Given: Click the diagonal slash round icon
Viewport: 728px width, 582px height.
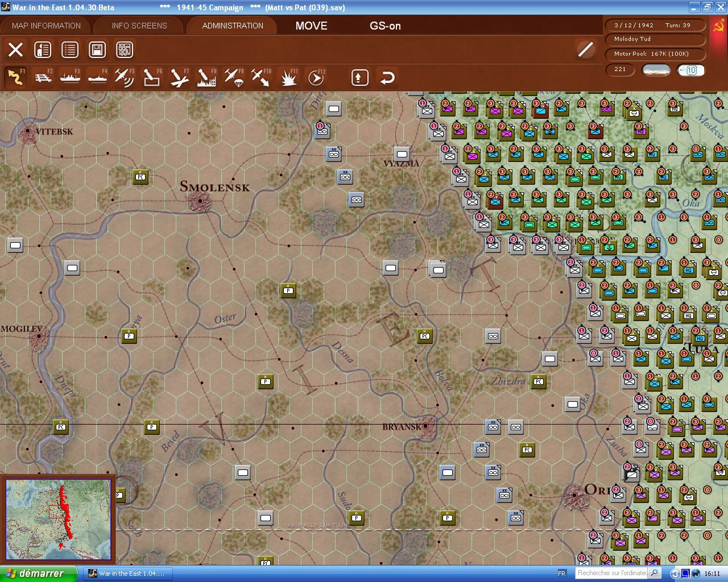Looking at the screenshot, I should point(586,49).
